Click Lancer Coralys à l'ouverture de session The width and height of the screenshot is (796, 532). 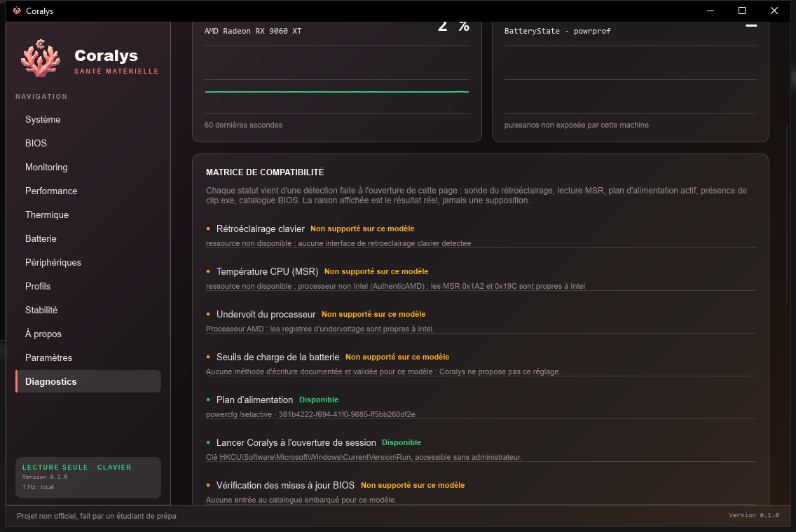point(296,443)
